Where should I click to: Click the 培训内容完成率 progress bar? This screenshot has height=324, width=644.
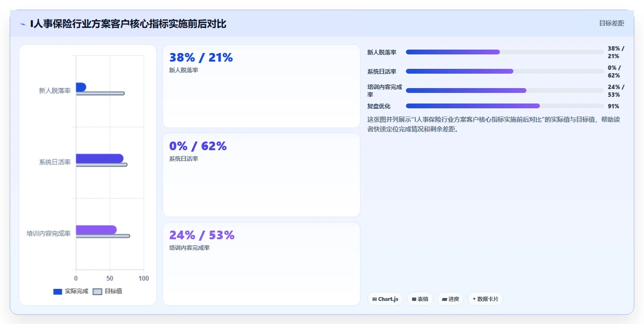[505, 91]
